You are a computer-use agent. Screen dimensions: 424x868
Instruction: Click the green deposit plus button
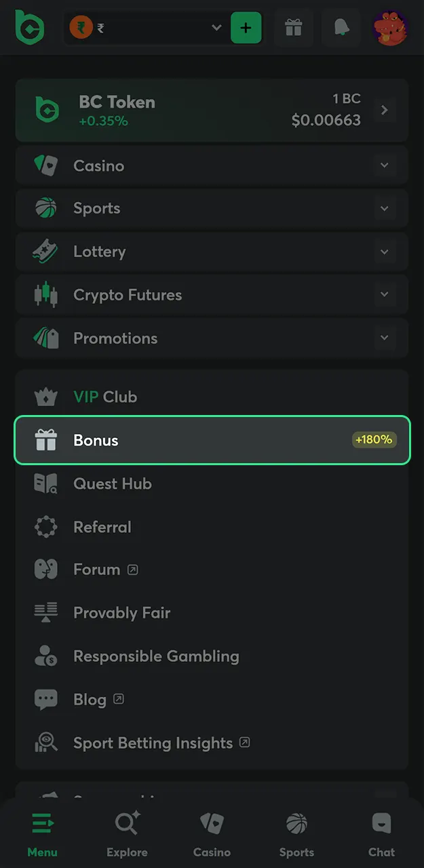pos(246,28)
